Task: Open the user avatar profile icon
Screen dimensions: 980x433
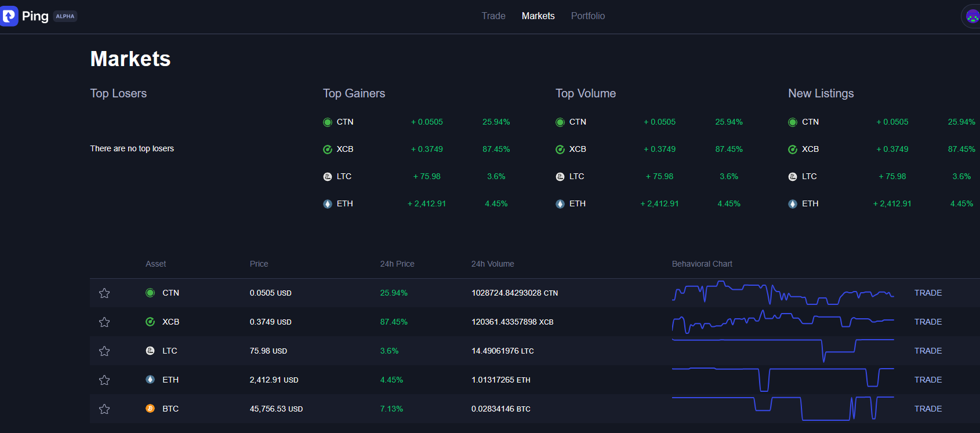Action: pyautogui.click(x=972, y=16)
